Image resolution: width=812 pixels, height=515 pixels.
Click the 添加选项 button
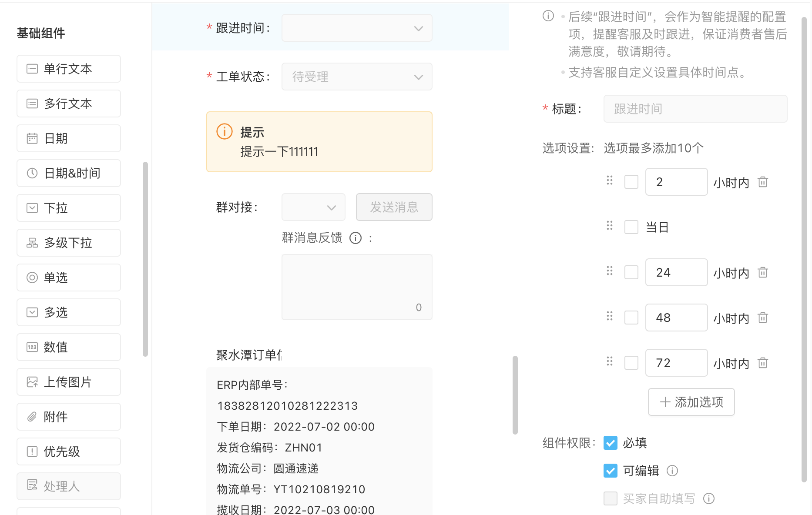pos(691,402)
